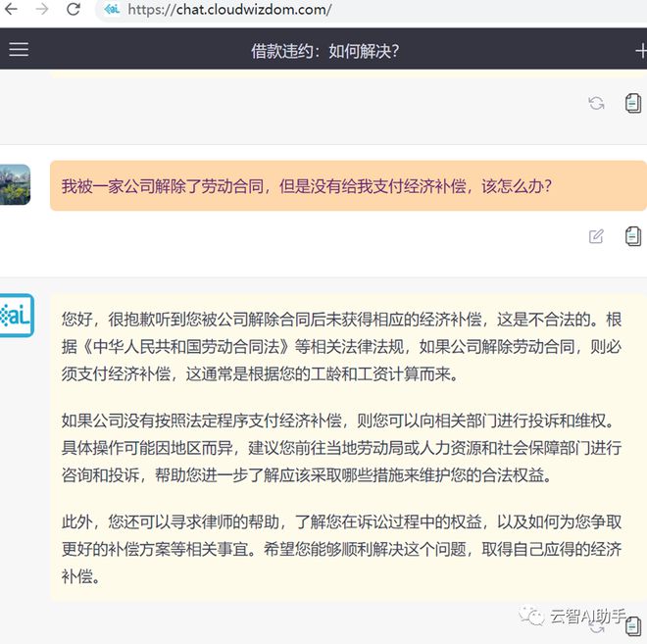Viewport: 647px width, 644px height.
Task: Click the regenerate response icon
Action: pyautogui.click(x=596, y=103)
